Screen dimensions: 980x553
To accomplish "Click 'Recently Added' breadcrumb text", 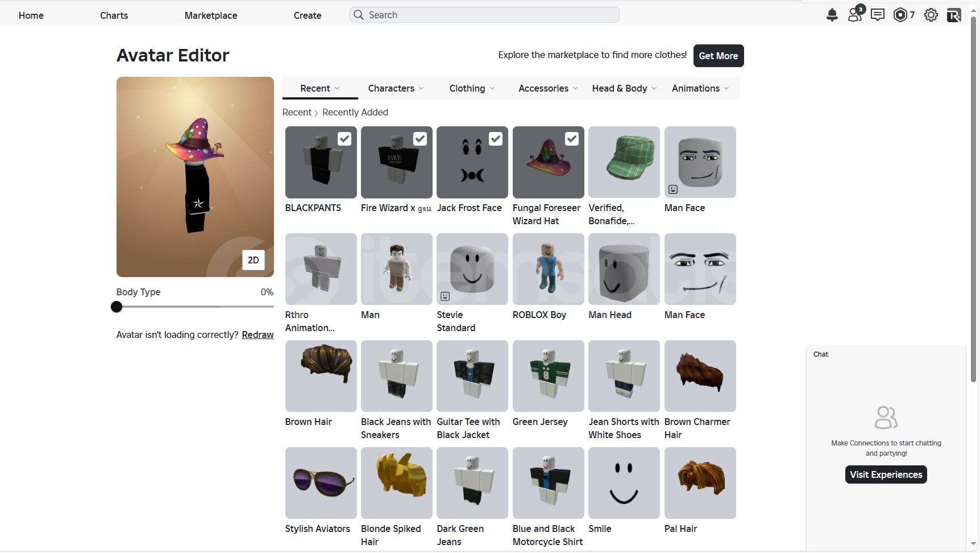I will (355, 112).
